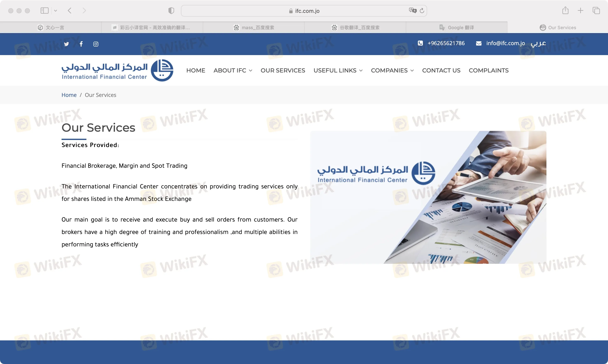Click the Instagram social media icon

click(95, 44)
